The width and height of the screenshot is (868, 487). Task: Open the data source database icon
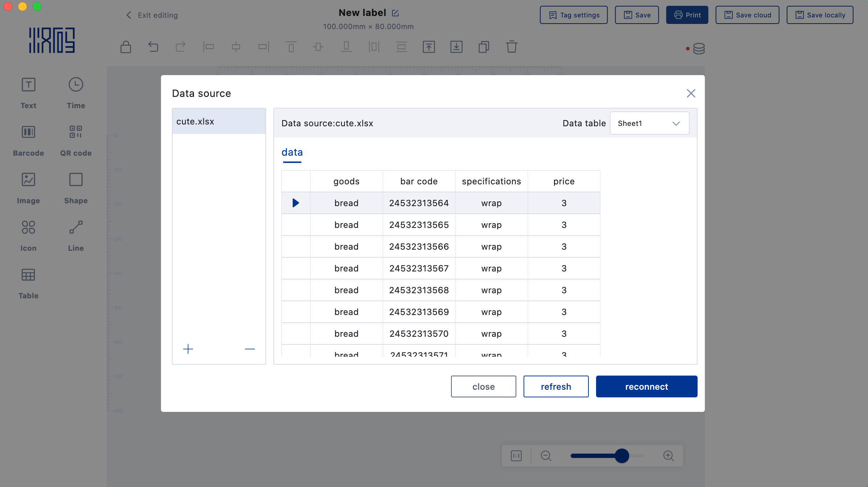click(x=699, y=49)
